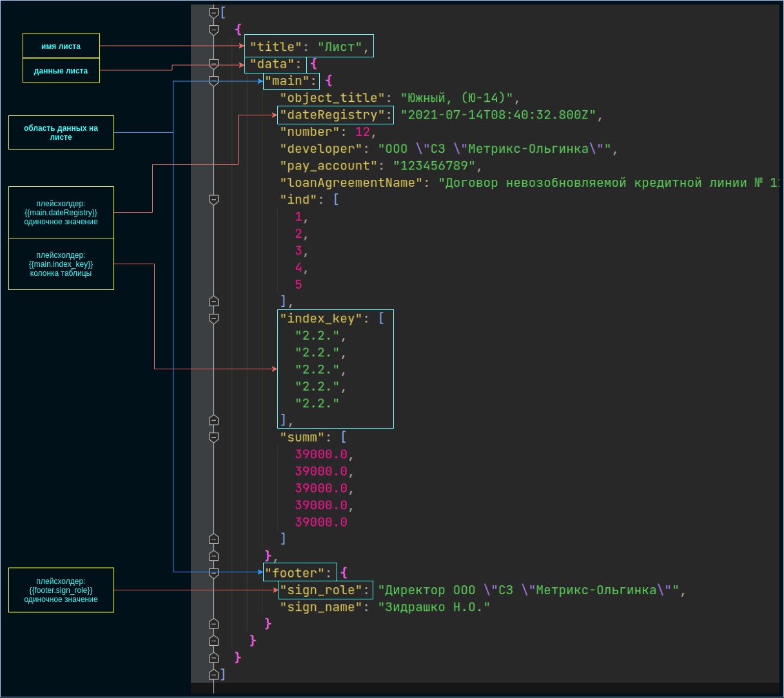The height and width of the screenshot is (698, 784).
Task: Place the cursor on the "dateRegistry" key
Action: 335,115
